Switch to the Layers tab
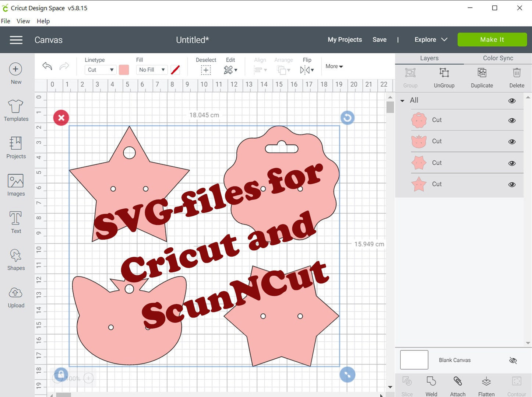Screen dimensions: 532x397 pos(429,58)
